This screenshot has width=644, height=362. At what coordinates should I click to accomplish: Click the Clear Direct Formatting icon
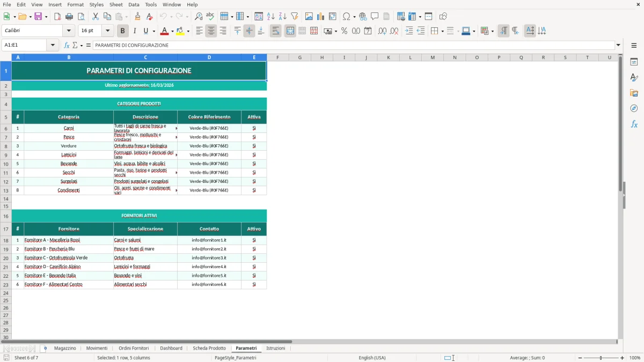point(149,17)
